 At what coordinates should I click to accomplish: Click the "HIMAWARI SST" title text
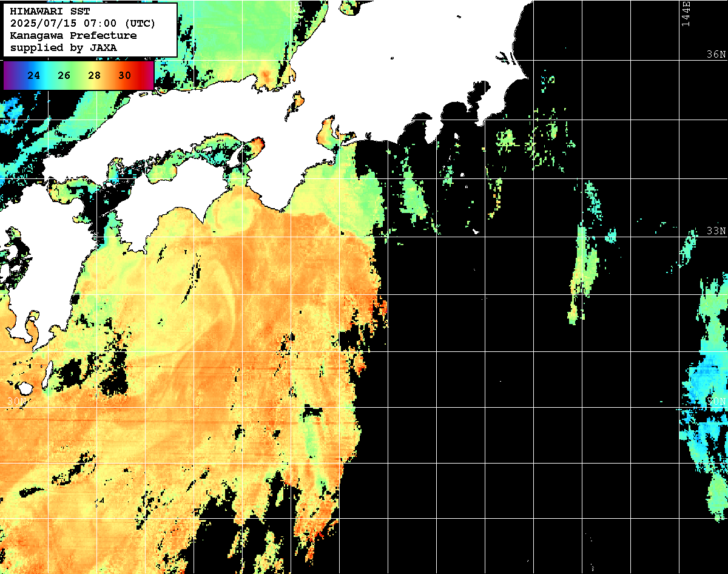pyautogui.click(x=50, y=12)
